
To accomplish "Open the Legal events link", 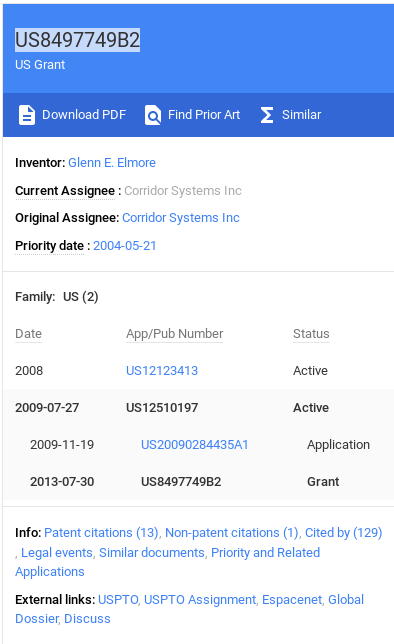I will [57, 553].
